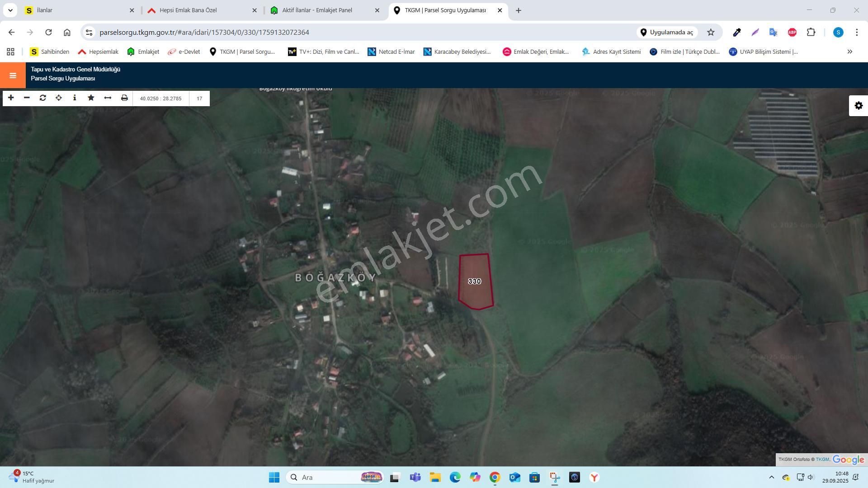Bookmark this page with star icon
The image size is (868, 488).
711,32
